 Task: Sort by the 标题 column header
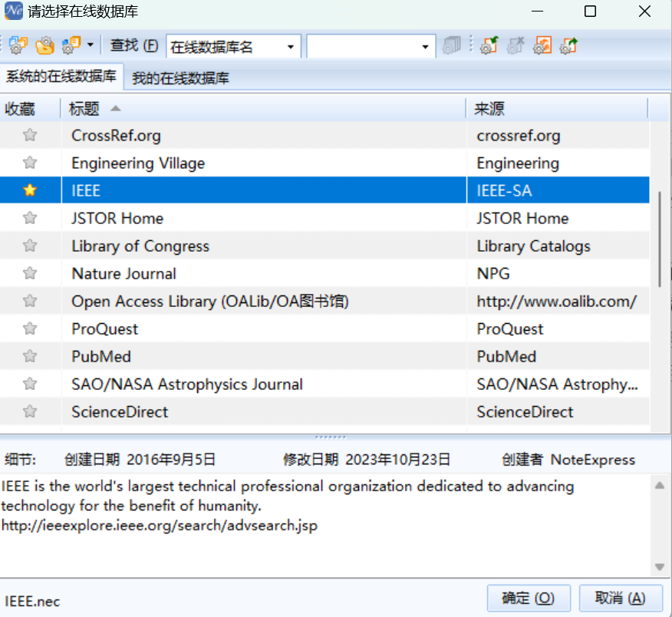tap(263, 108)
